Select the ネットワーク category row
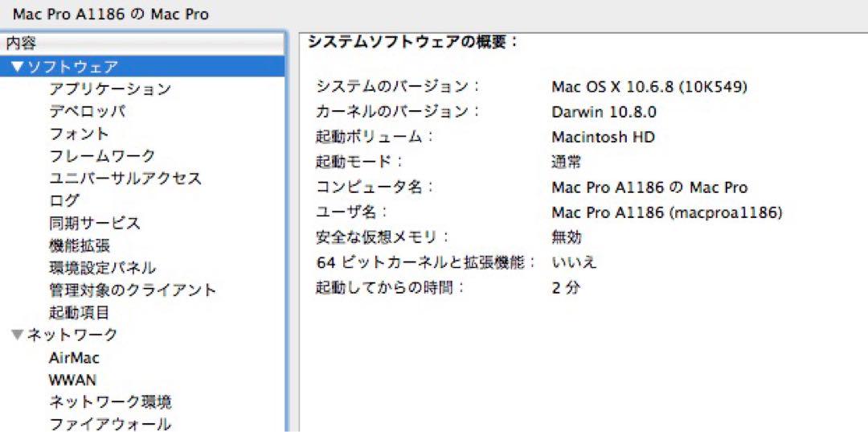Image resolution: width=868 pixels, height=432 pixels. (x=143, y=335)
